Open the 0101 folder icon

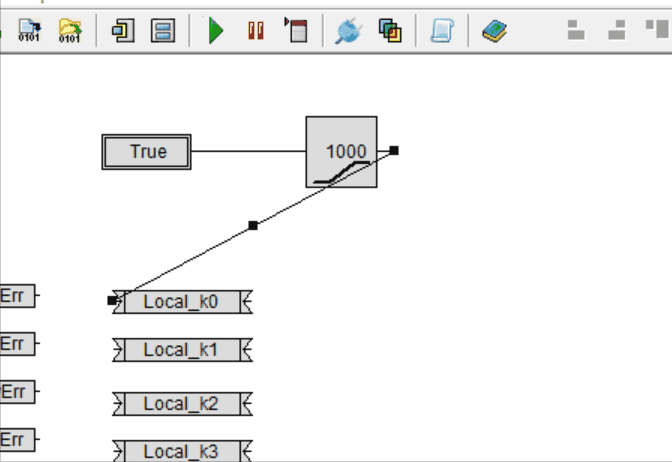pyautogui.click(x=70, y=31)
